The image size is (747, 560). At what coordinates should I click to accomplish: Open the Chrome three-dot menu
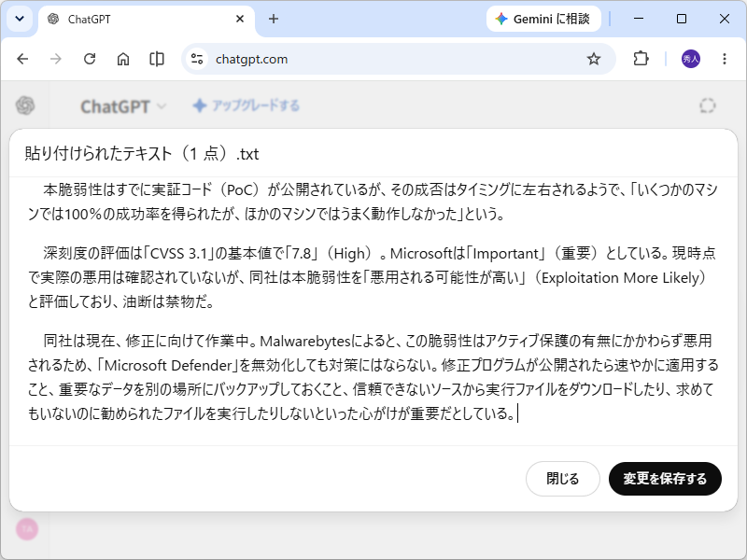pyautogui.click(x=725, y=59)
